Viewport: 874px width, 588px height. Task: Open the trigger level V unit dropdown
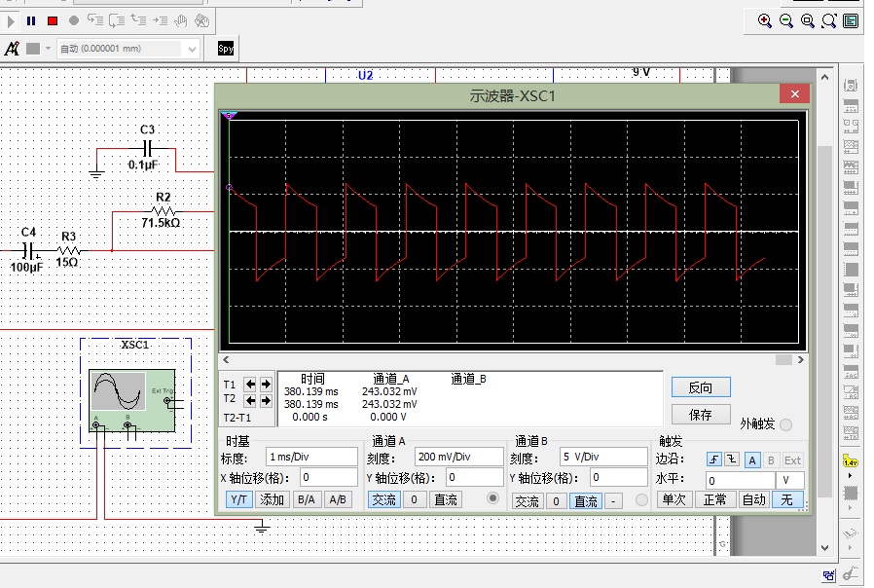coord(790,481)
